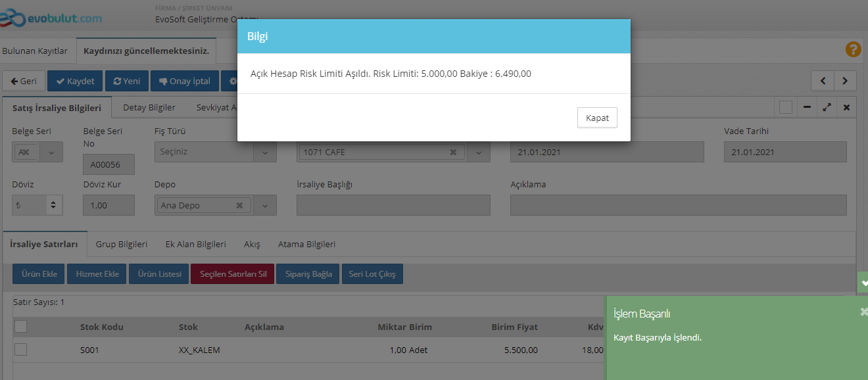
Task: Tick the select-all checkbox in table header
Action: (x=21, y=326)
